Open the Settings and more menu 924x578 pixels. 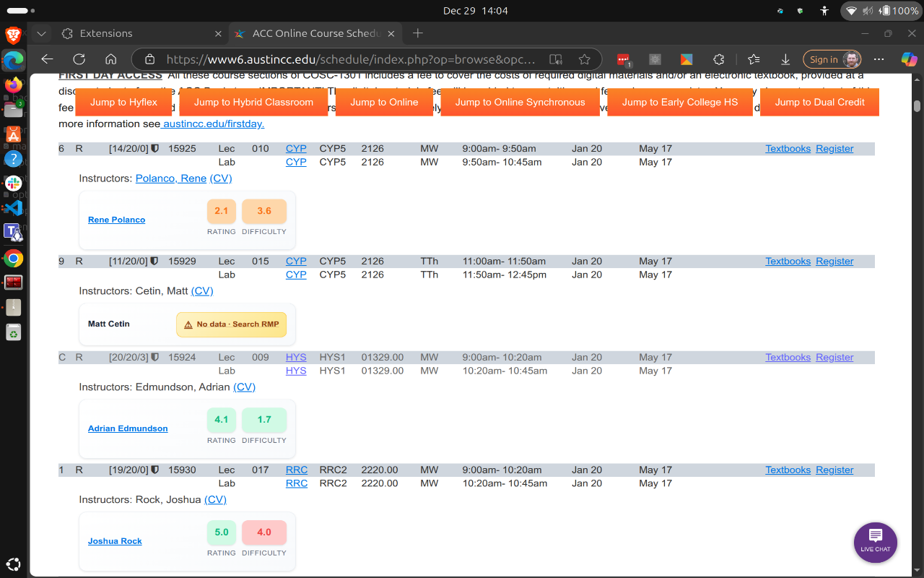[879, 59]
